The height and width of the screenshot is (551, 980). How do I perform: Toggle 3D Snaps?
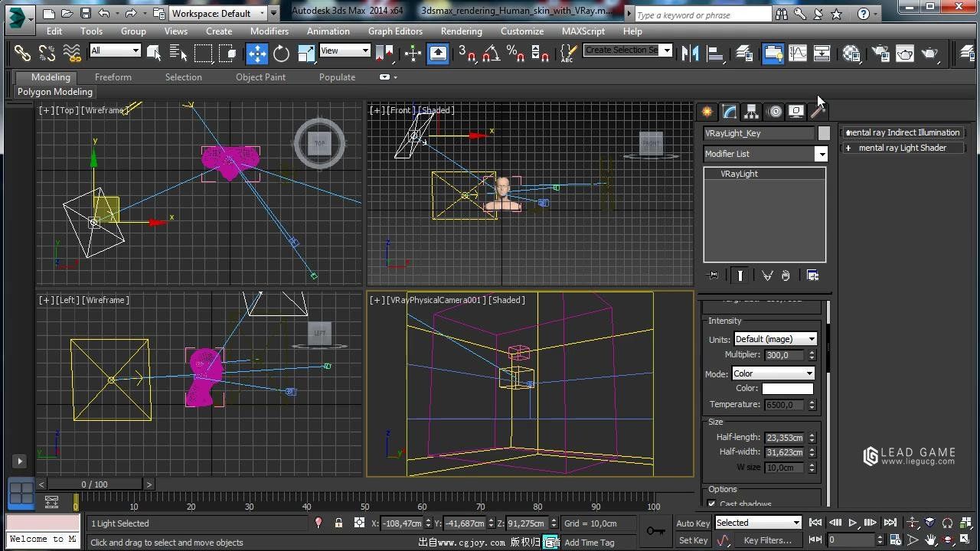coord(466,53)
